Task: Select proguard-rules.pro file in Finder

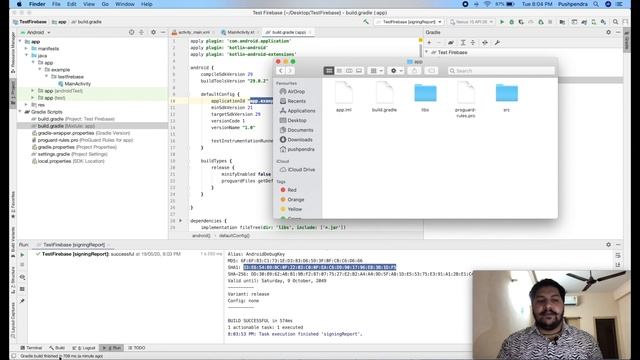Action: pyautogui.click(x=466, y=99)
